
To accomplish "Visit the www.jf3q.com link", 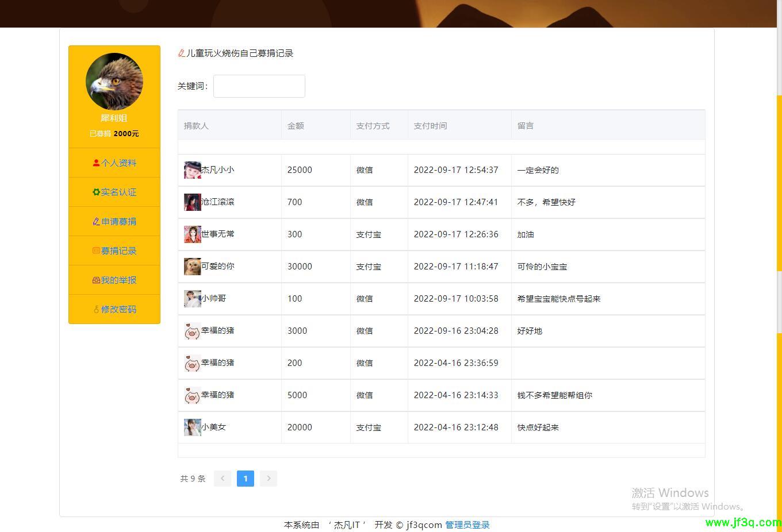I will [x=741, y=523].
